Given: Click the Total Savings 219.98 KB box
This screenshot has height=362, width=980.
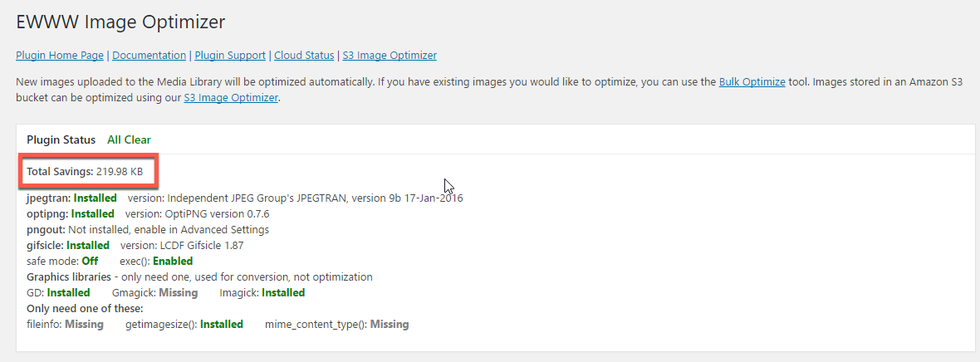Looking at the screenshot, I should point(85,172).
